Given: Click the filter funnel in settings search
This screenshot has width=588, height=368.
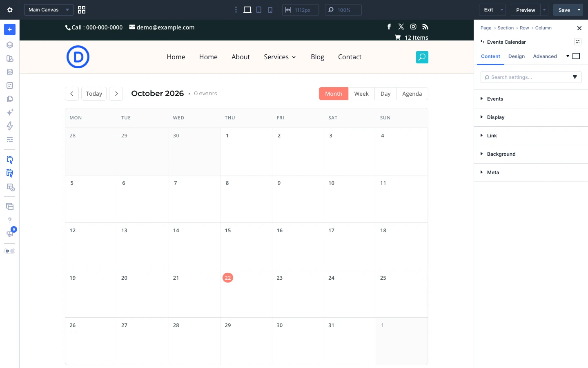Looking at the screenshot, I should click(x=575, y=77).
